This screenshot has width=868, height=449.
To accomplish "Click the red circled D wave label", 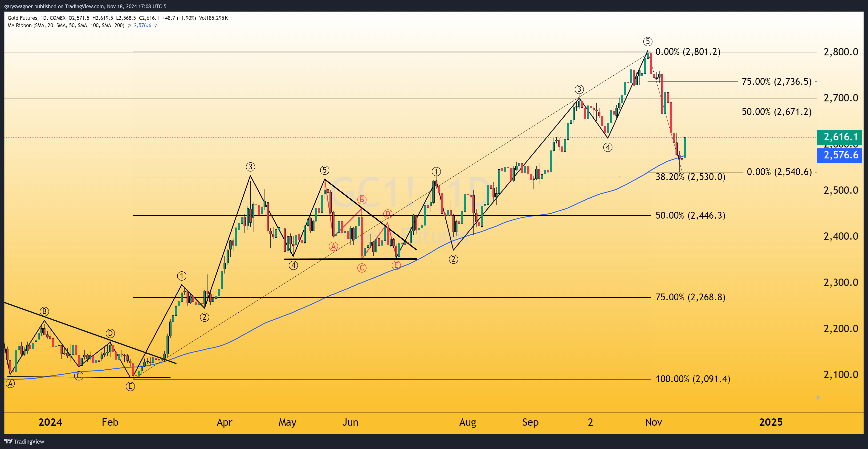I will click(x=387, y=214).
